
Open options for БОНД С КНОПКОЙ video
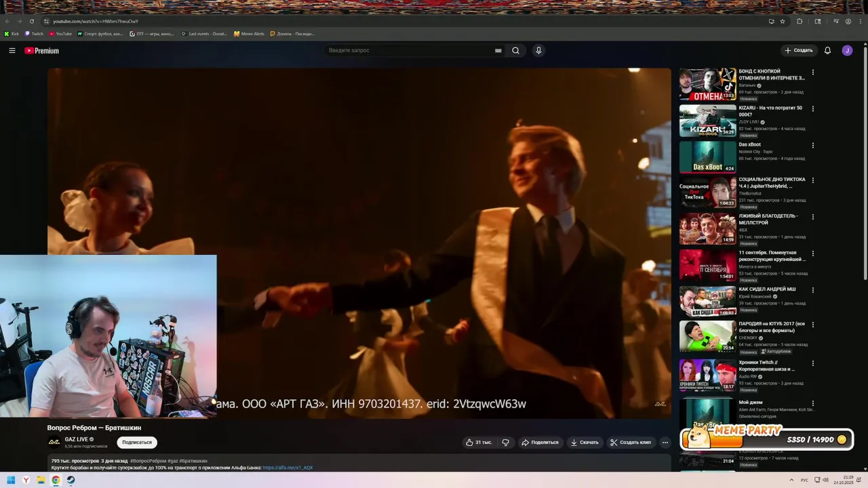tap(812, 72)
